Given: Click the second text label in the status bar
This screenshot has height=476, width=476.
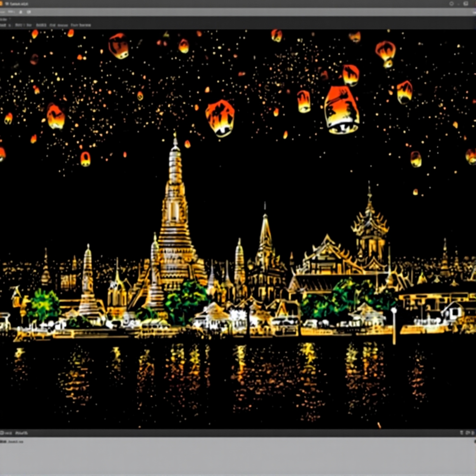Looking at the screenshot, I should coord(21,433).
